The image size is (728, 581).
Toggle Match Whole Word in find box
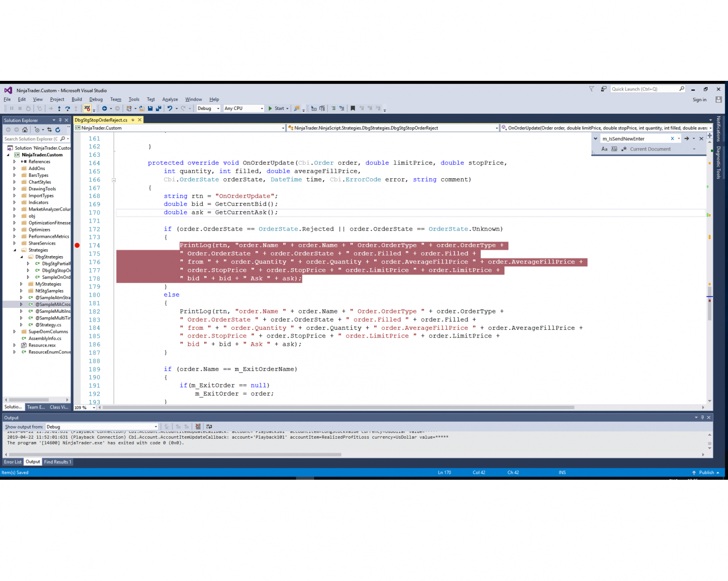tap(614, 149)
